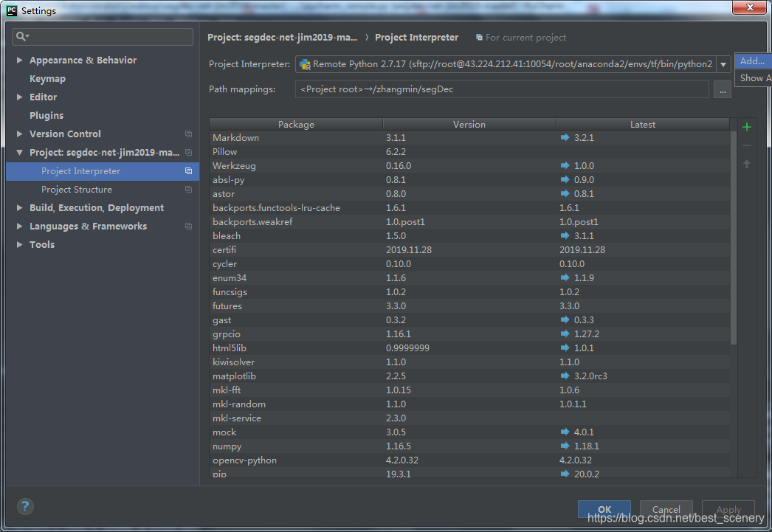Click the Apply button

pos(728,509)
